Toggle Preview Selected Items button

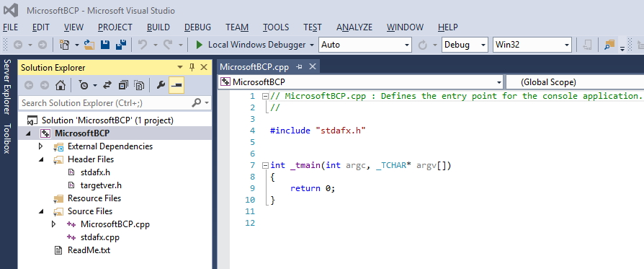176,85
